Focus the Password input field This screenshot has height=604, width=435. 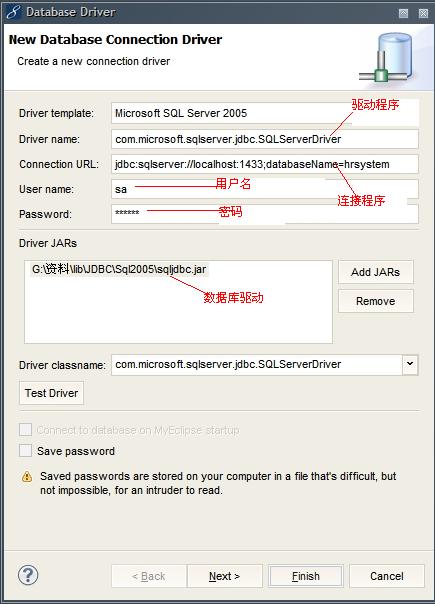pos(265,213)
